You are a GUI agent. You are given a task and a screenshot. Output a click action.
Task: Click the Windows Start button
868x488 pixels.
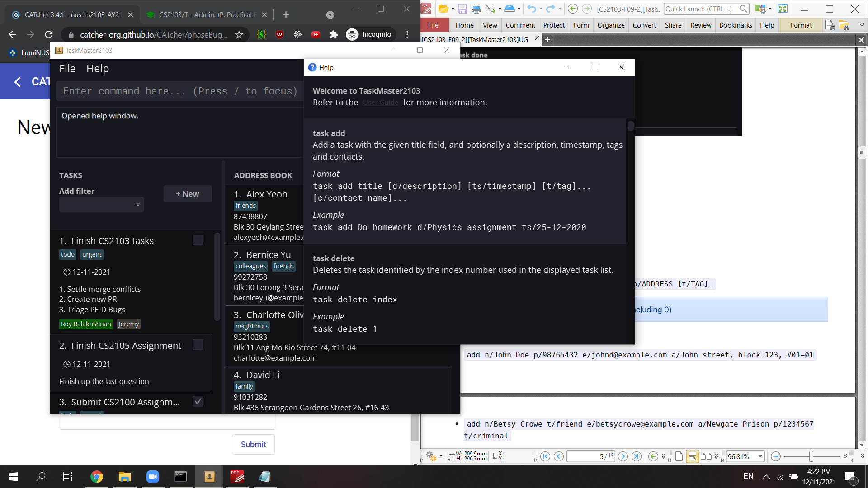pos(14,477)
